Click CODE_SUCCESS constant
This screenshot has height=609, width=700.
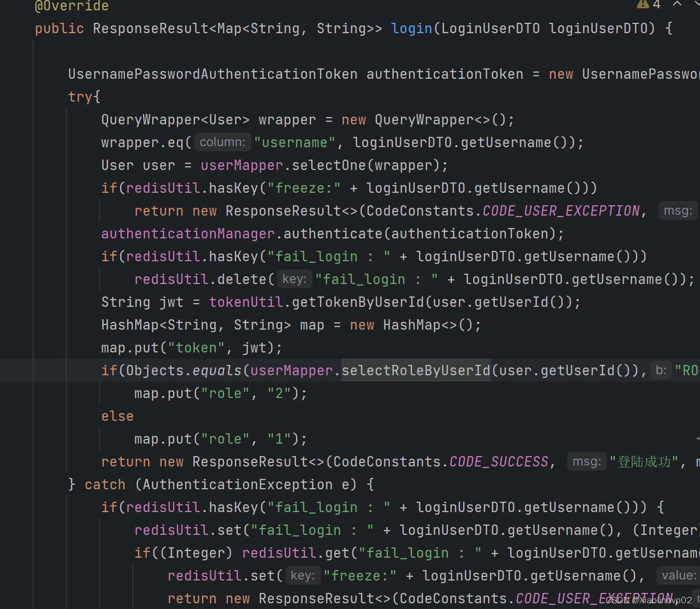tap(499, 462)
